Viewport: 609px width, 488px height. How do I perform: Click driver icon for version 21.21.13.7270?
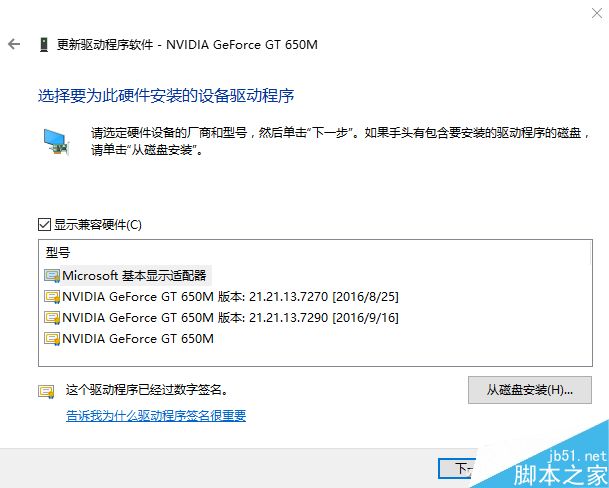[52, 297]
